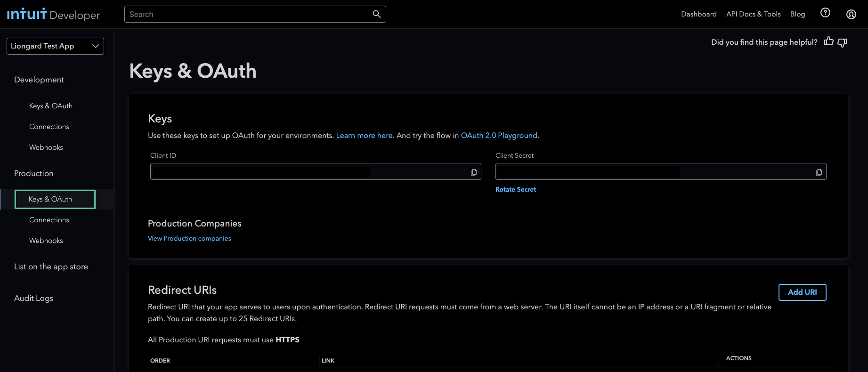
Task: Click the ACTIONS column header
Action: point(739,358)
